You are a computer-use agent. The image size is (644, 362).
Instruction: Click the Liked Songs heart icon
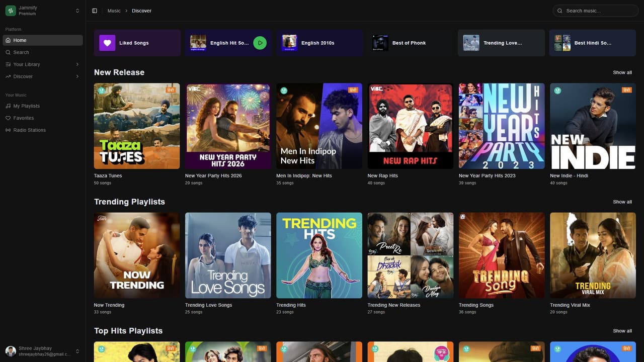[x=107, y=43]
